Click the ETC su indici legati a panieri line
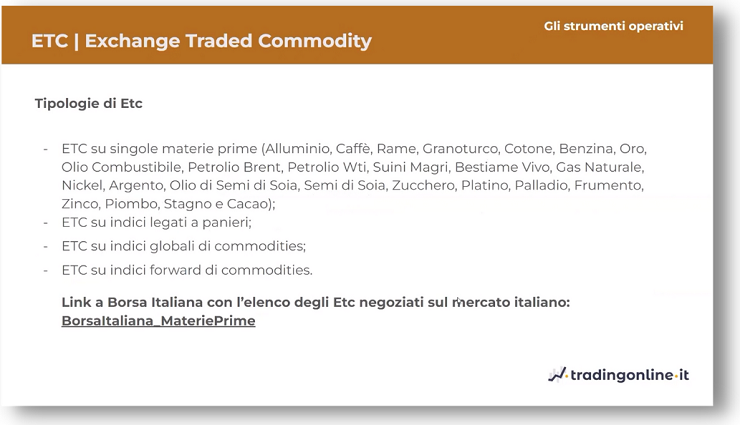The image size is (740, 425). click(x=156, y=222)
